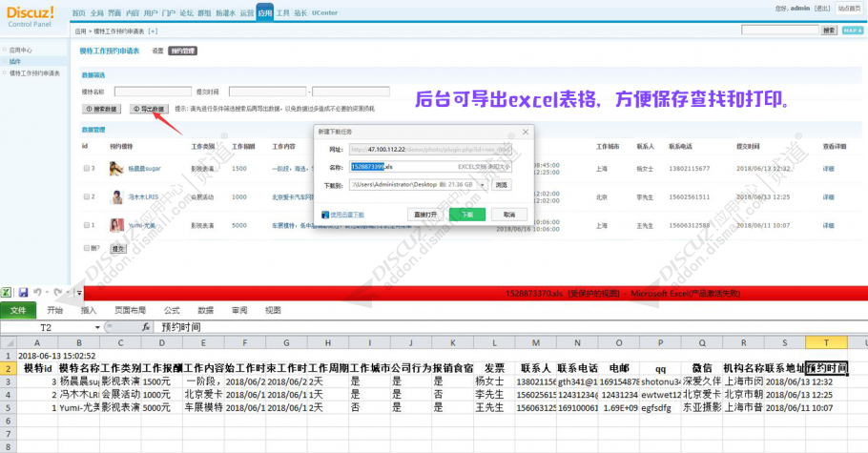Tick the checkbox for record id 3

87,169
